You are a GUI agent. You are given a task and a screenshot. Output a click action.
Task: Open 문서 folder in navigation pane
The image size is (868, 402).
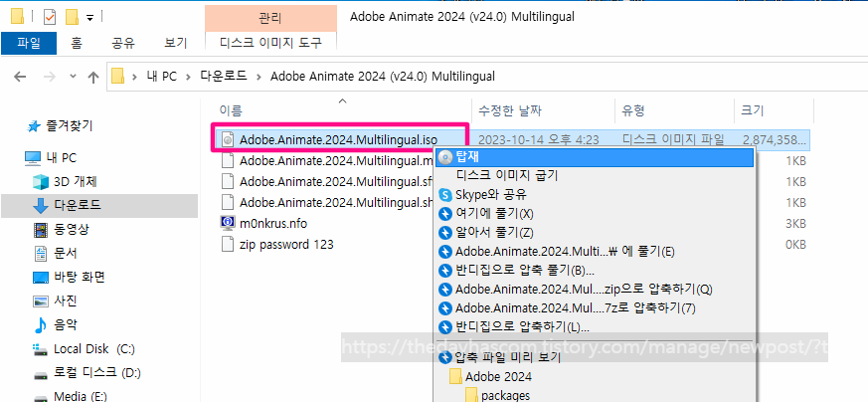point(55,253)
